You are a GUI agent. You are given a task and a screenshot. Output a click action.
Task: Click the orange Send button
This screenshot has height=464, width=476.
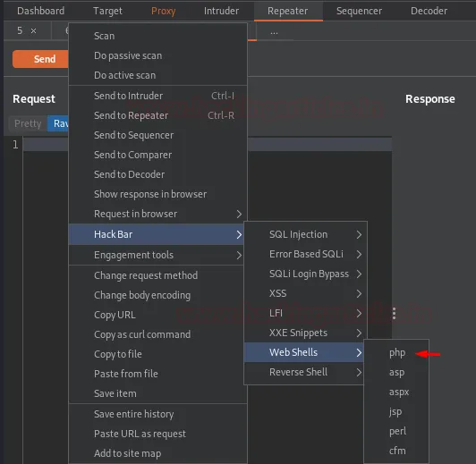click(40, 59)
